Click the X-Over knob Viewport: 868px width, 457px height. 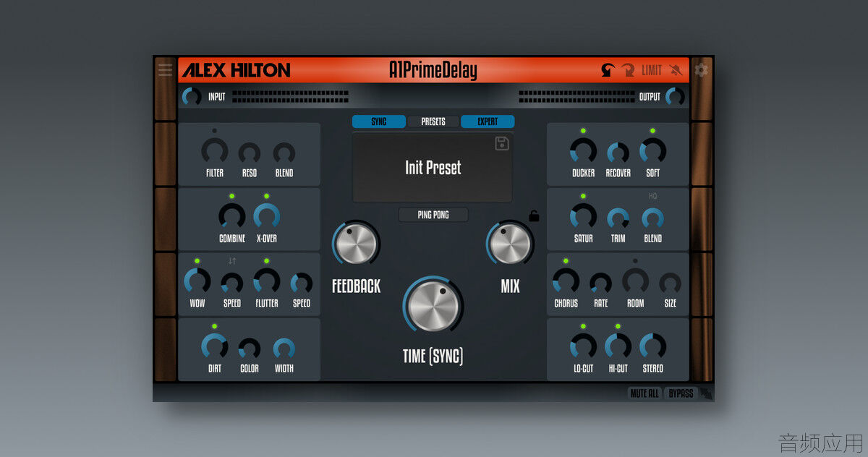tap(266, 217)
